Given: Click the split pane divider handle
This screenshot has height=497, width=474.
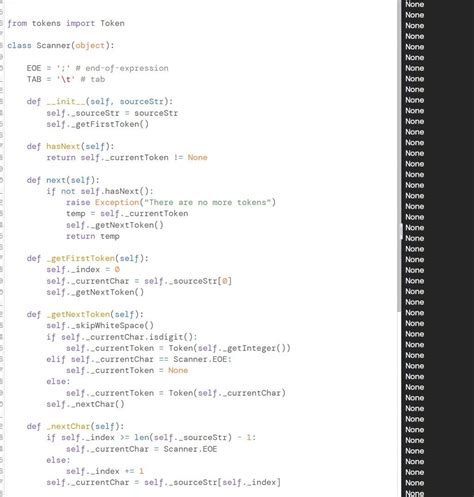Looking at the screenshot, I should pyautogui.click(x=401, y=231).
